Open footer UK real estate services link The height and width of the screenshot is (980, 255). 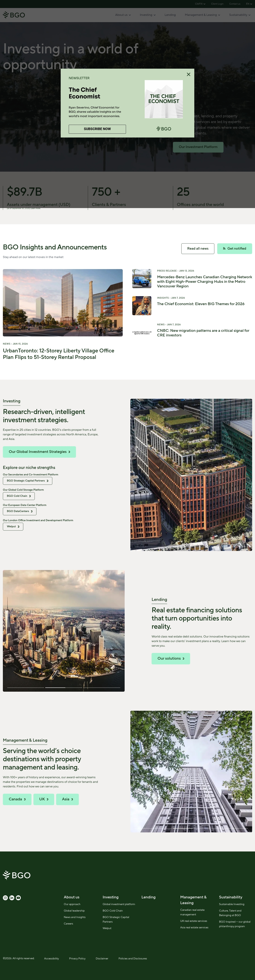click(194, 921)
